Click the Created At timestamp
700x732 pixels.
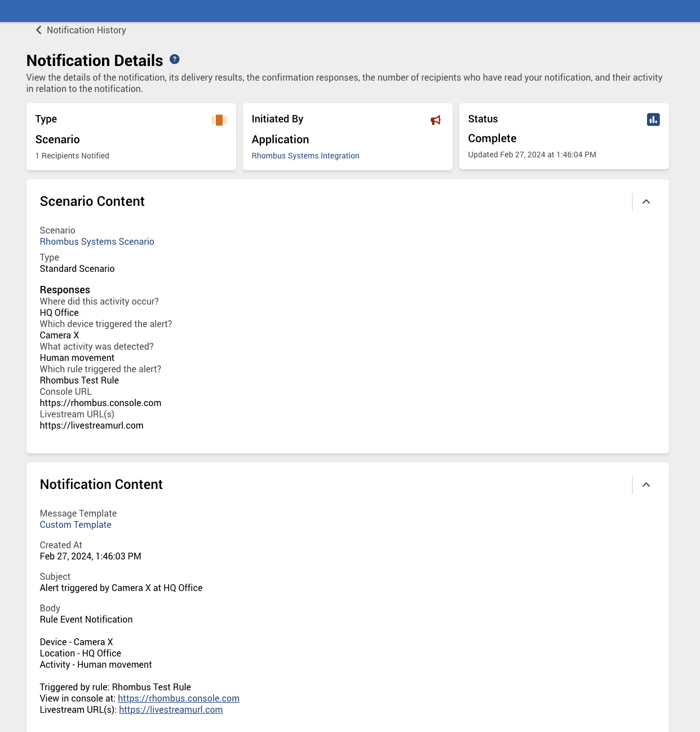pos(90,556)
